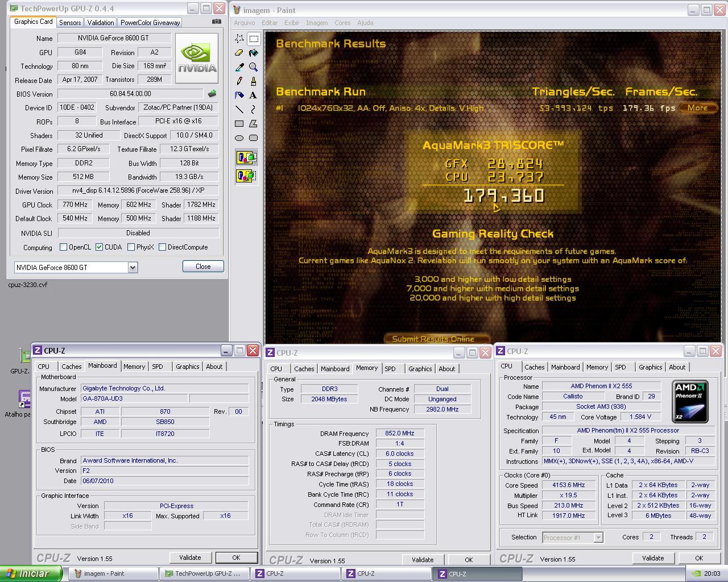Pick the Rectangle shape tool
The image size is (728, 582).
[239, 123]
